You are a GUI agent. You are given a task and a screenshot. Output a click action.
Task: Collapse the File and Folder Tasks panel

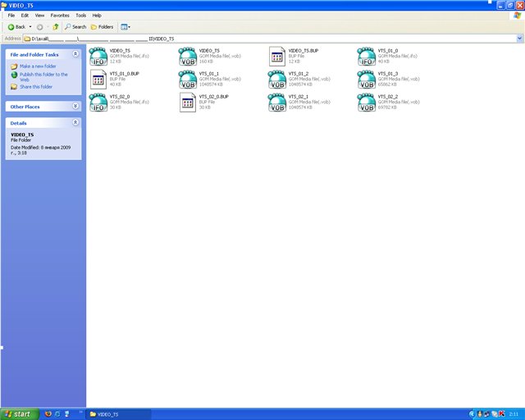click(x=75, y=54)
